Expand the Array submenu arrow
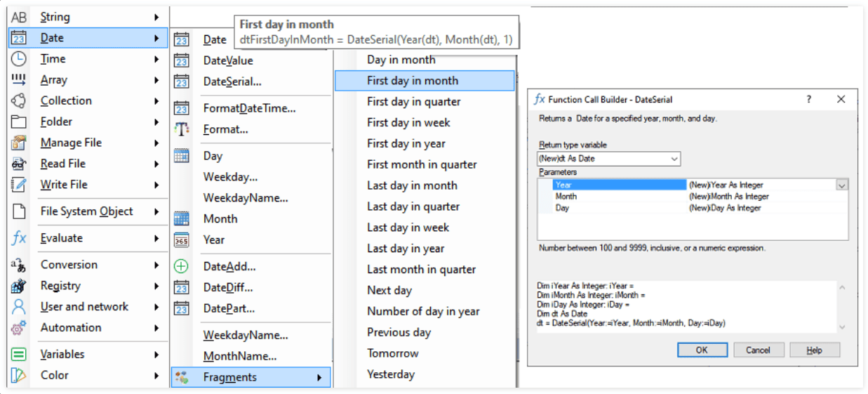Screen dimensions: 868x394 tap(156, 79)
